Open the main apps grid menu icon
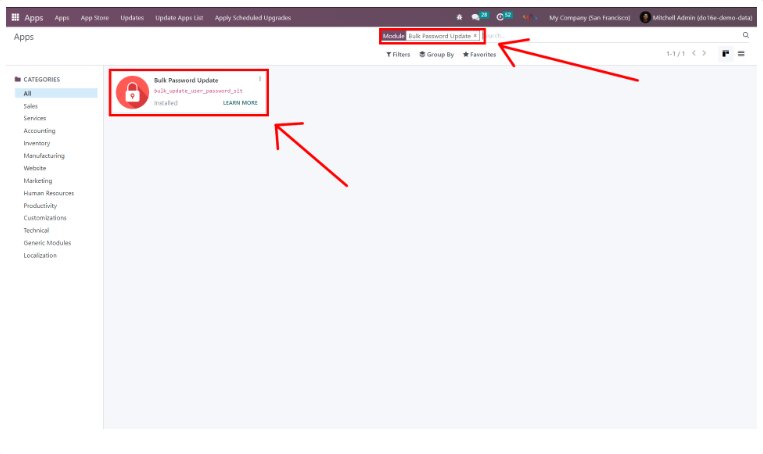This screenshot has width=763, height=454. tap(15, 17)
